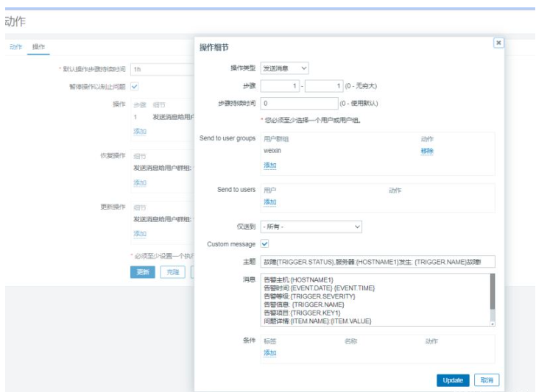Click 添加 under 恢复操作
The image size is (536, 392).
(x=139, y=182)
